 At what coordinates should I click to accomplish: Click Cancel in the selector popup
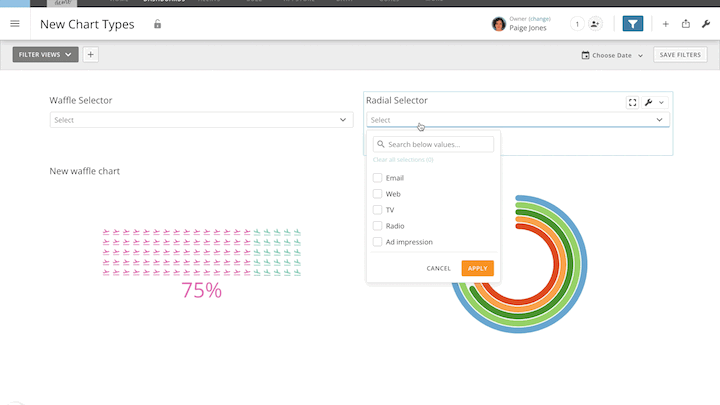[438, 268]
